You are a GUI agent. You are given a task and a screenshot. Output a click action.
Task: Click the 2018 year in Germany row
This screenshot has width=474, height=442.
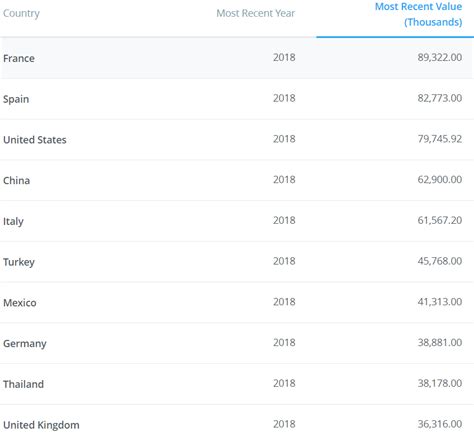pos(284,342)
